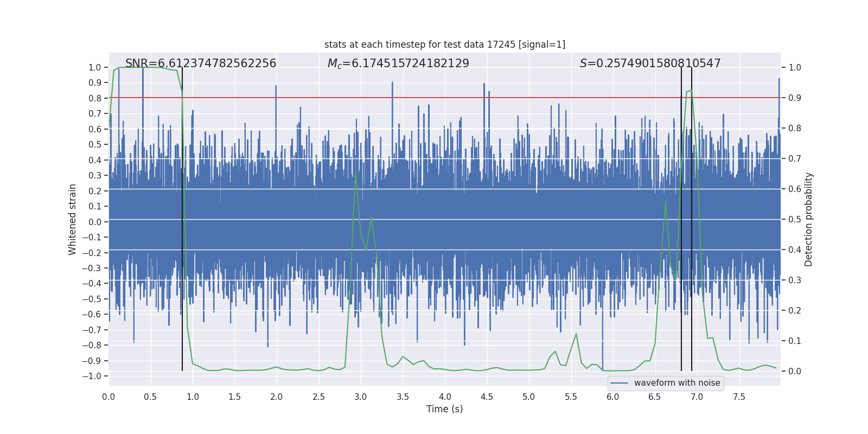Click the green curve peak near 3.0 s
This screenshot has width=868, height=434.
[x=355, y=172]
